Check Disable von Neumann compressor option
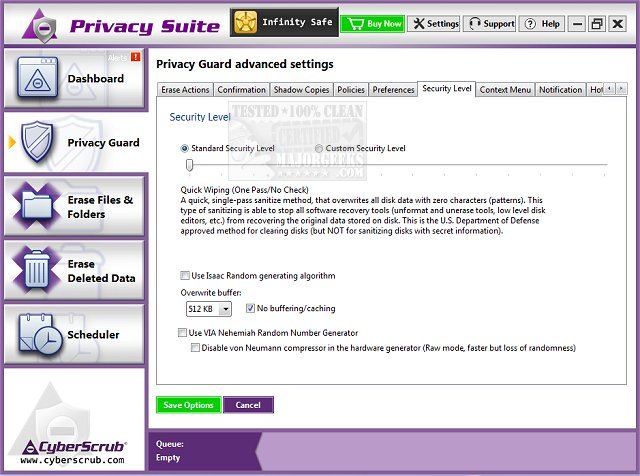640x476 pixels. (195, 348)
